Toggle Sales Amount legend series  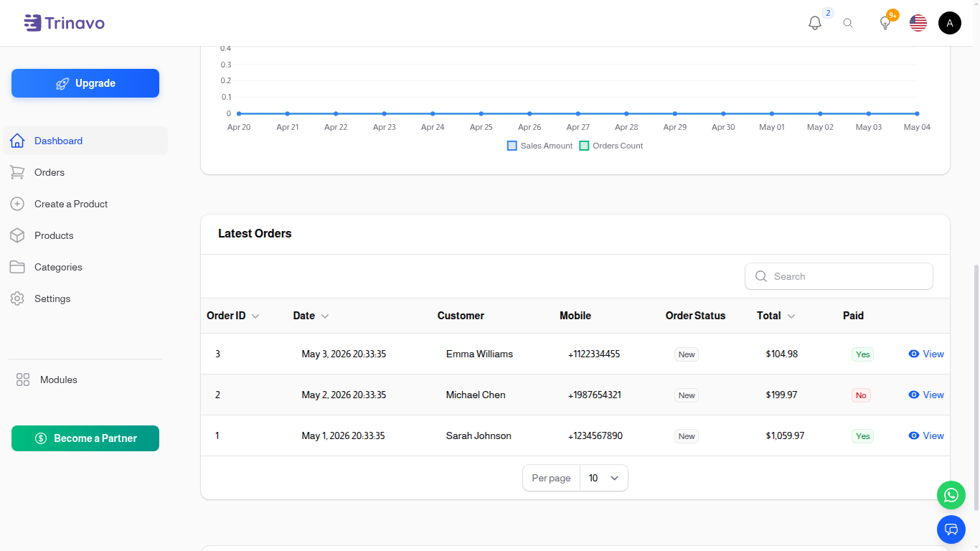point(540,146)
